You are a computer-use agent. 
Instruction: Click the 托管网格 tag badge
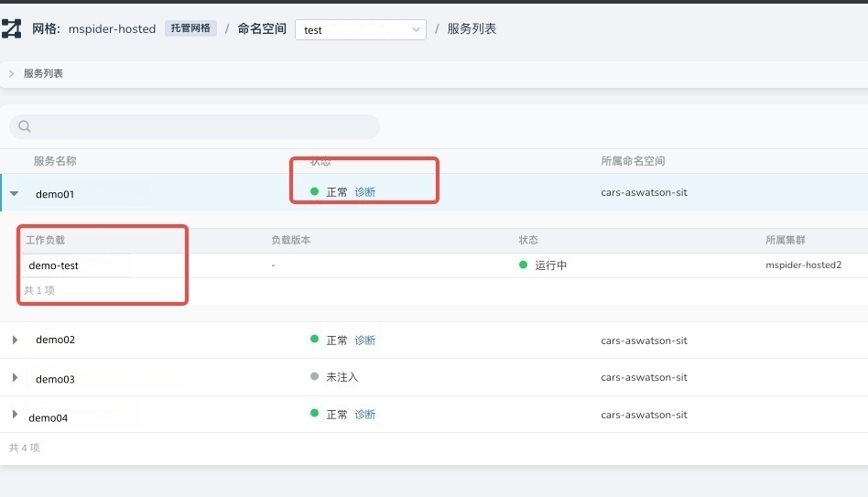tap(190, 29)
